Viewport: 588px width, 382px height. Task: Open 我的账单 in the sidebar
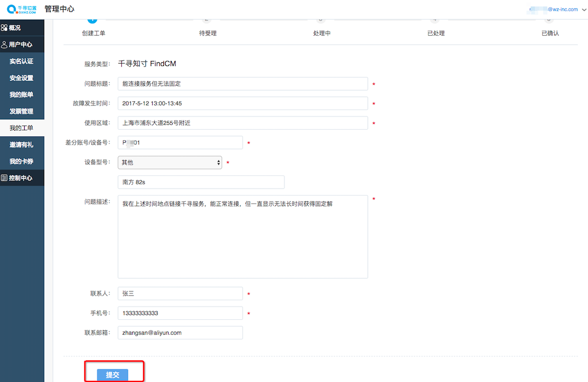pyautogui.click(x=22, y=94)
